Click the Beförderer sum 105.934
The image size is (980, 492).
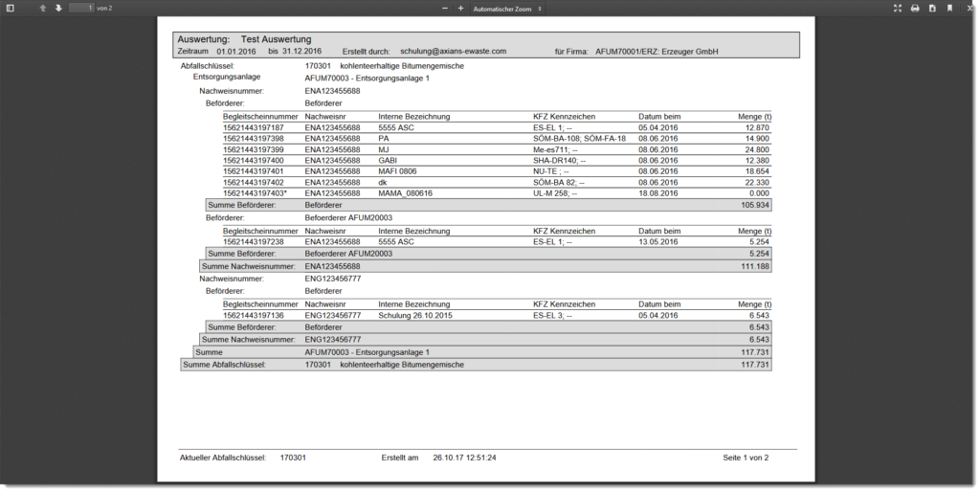coord(755,205)
